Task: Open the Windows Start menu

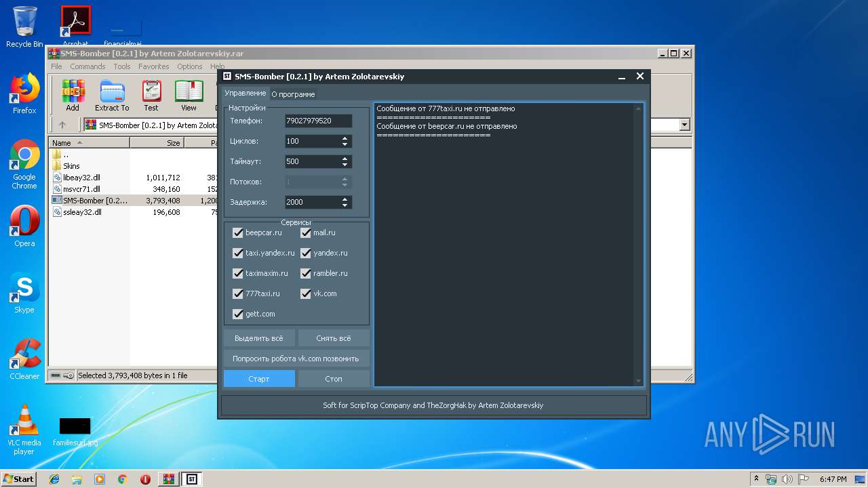Action: point(19,479)
